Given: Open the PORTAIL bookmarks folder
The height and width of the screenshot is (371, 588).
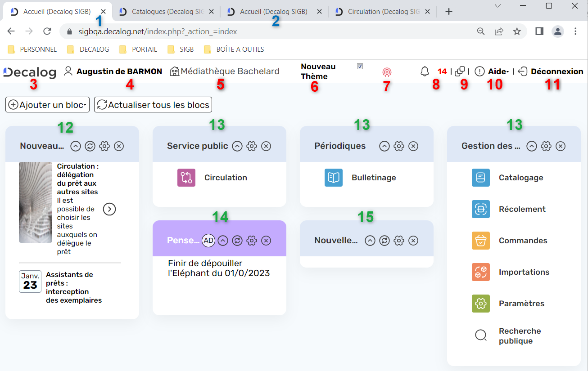Looking at the screenshot, I should [138, 49].
